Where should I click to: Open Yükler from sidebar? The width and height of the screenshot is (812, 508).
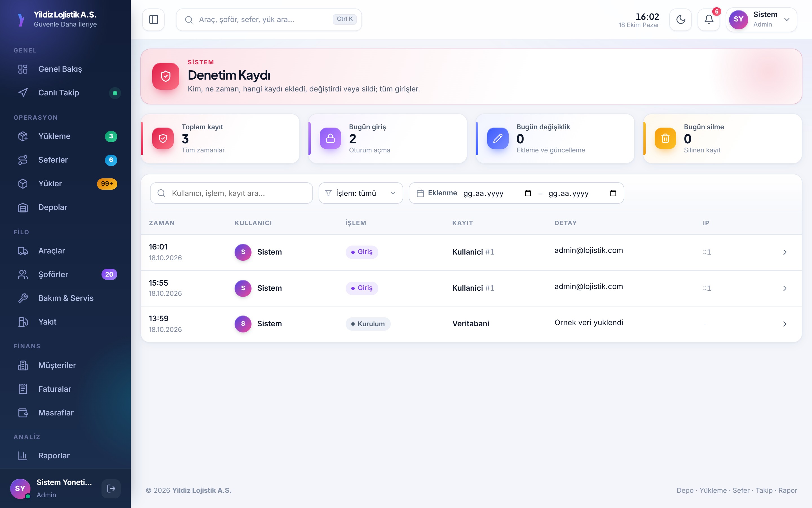[x=65, y=183]
